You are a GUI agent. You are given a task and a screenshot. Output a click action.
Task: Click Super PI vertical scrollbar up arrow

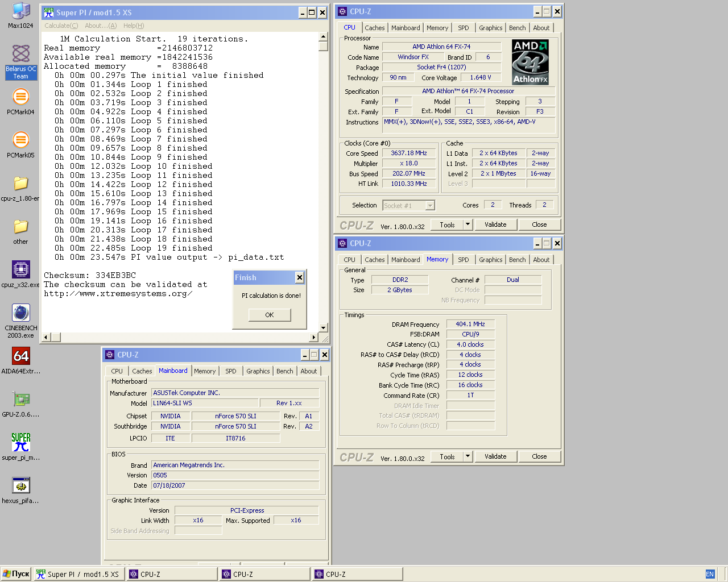pyautogui.click(x=324, y=36)
